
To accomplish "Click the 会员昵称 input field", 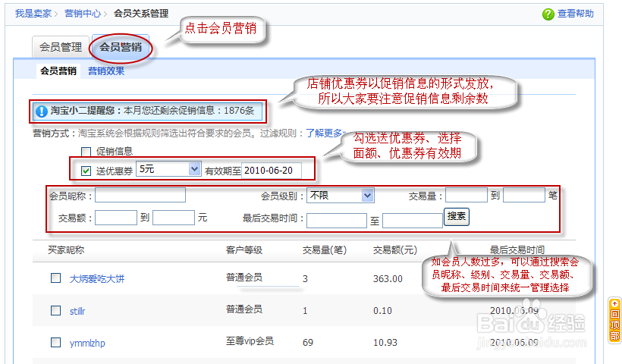I will click(140, 195).
